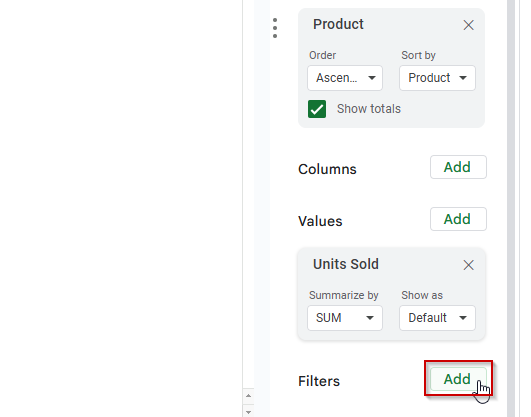
Task: Add a new filter
Action: point(458,379)
